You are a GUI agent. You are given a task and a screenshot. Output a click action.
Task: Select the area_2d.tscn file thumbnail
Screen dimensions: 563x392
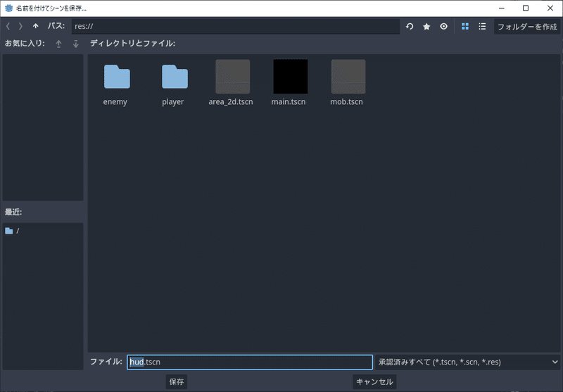pos(233,77)
